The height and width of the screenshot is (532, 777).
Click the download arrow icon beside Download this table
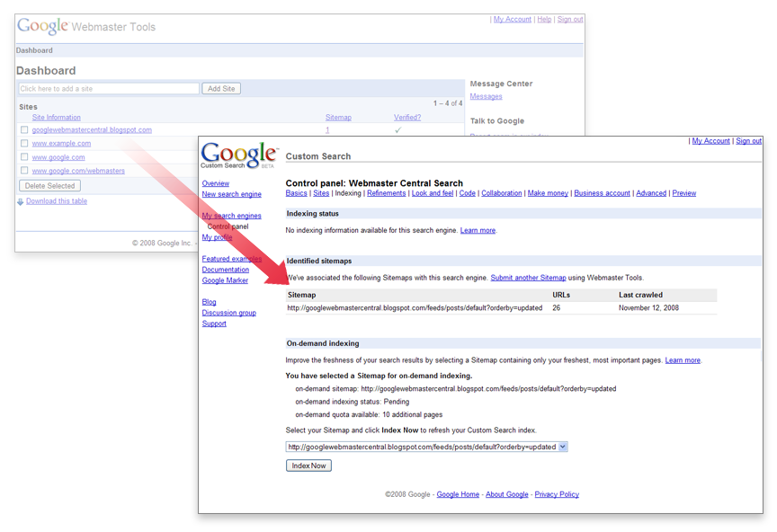pyautogui.click(x=21, y=201)
